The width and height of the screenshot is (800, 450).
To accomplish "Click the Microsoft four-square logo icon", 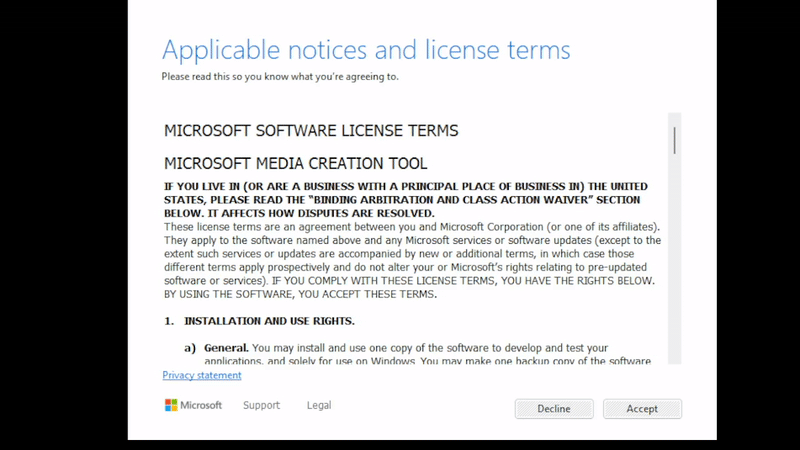I will click(171, 405).
